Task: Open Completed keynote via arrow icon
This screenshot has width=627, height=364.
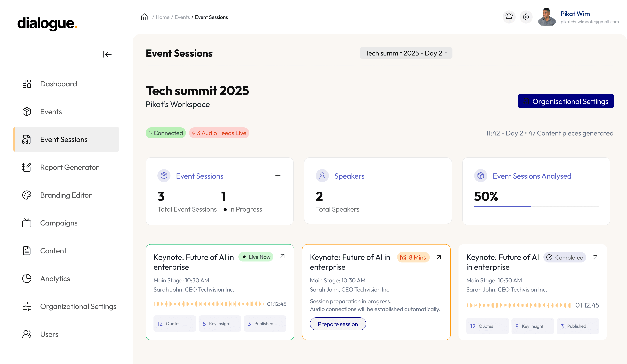Action: coord(595,257)
